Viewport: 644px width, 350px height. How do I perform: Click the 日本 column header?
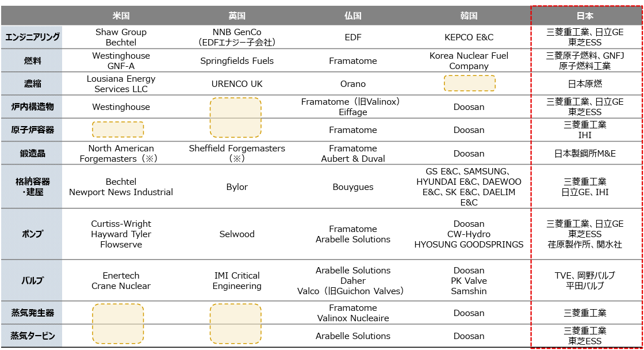point(585,16)
